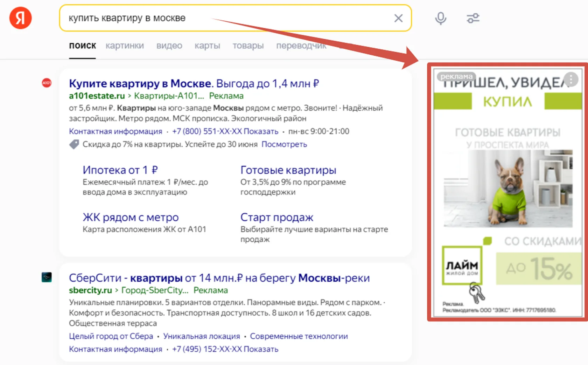Select the поиск tab
588x365 pixels.
coord(82,46)
